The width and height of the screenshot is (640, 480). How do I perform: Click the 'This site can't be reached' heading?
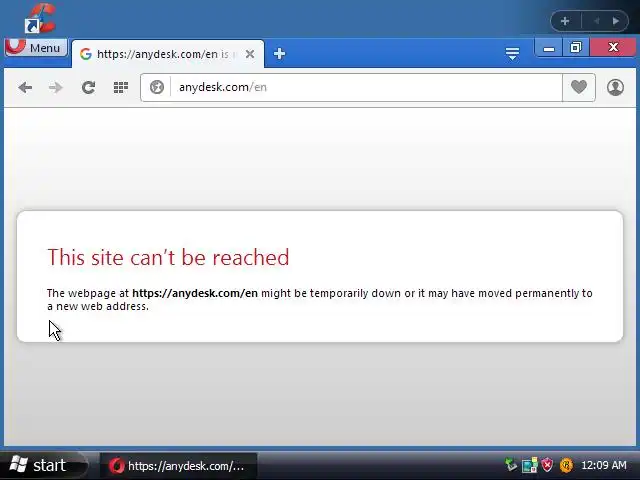pyautogui.click(x=168, y=258)
